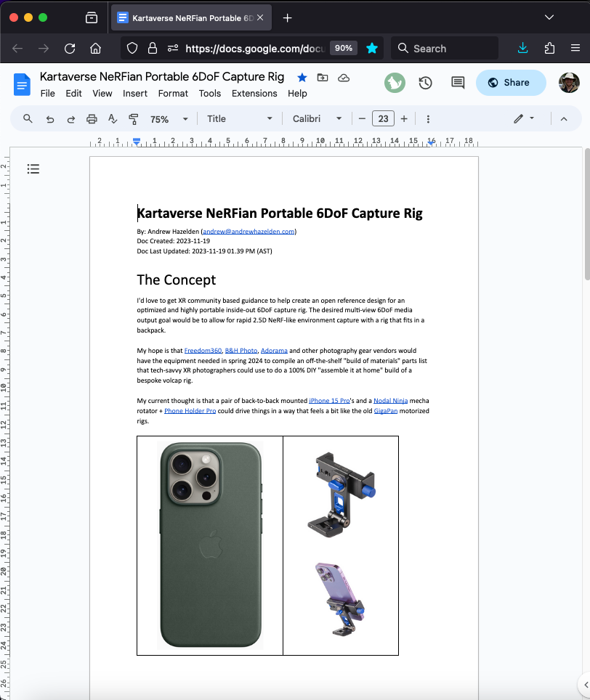The image size is (590, 700).
Task: Click green collaborator avatar icon
Action: (x=395, y=83)
